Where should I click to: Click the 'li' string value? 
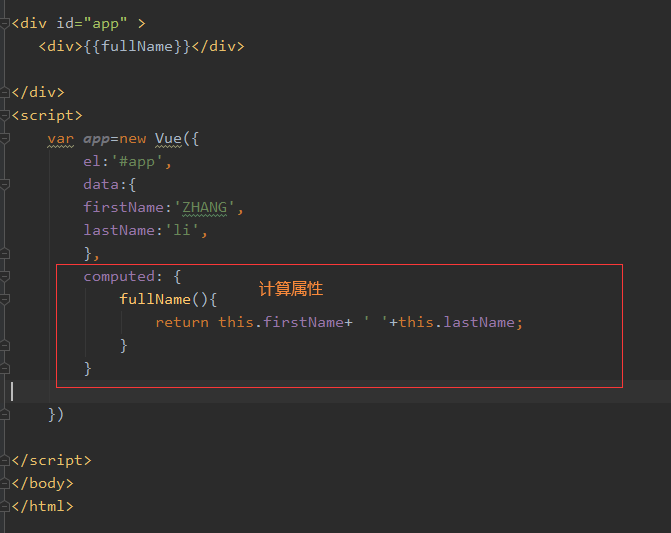tap(182, 230)
